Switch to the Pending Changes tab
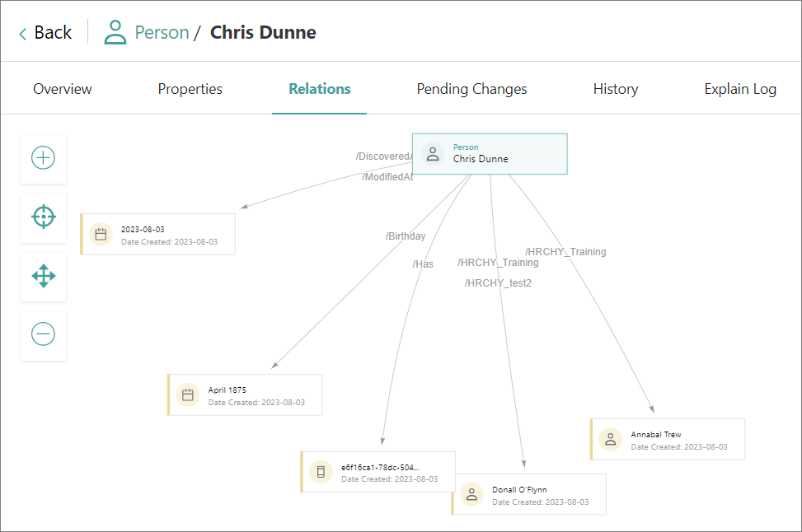802x532 pixels. pyautogui.click(x=471, y=89)
